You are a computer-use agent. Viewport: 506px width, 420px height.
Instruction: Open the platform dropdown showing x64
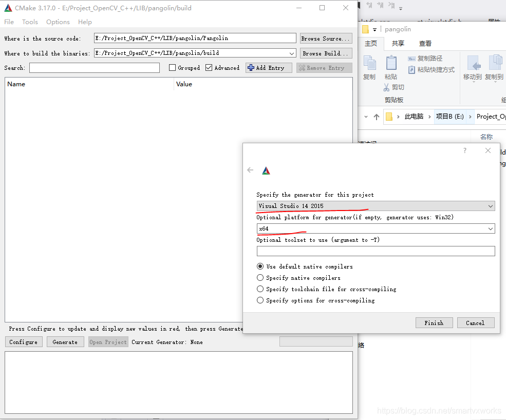(490, 228)
